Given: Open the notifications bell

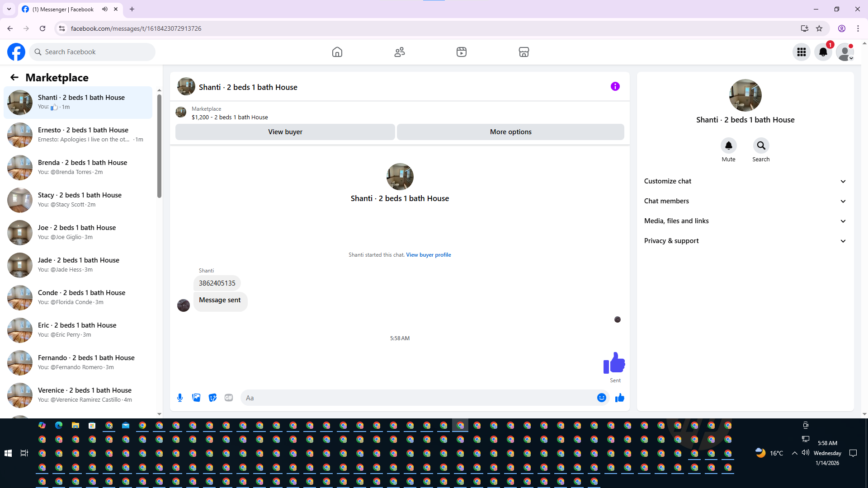Looking at the screenshot, I should 823,52.
